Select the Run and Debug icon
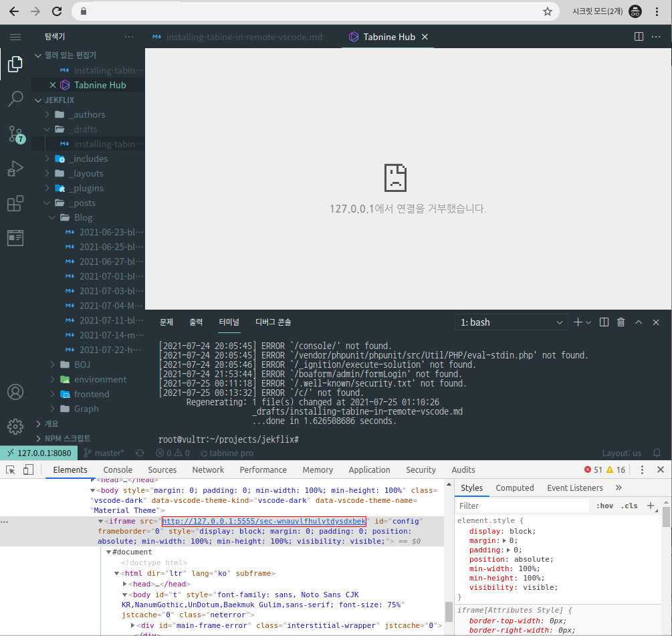The height and width of the screenshot is (636, 672). (15, 168)
